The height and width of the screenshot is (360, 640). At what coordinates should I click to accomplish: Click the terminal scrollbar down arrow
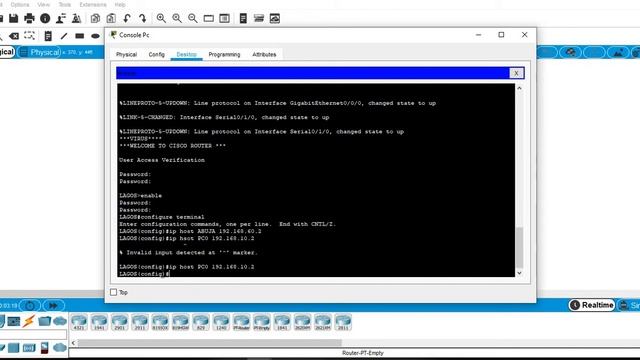click(519, 273)
